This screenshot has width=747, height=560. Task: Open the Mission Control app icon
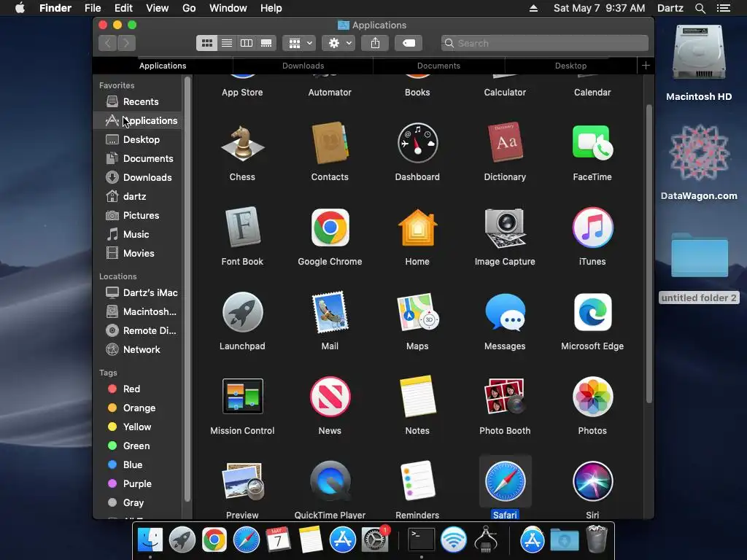click(242, 396)
